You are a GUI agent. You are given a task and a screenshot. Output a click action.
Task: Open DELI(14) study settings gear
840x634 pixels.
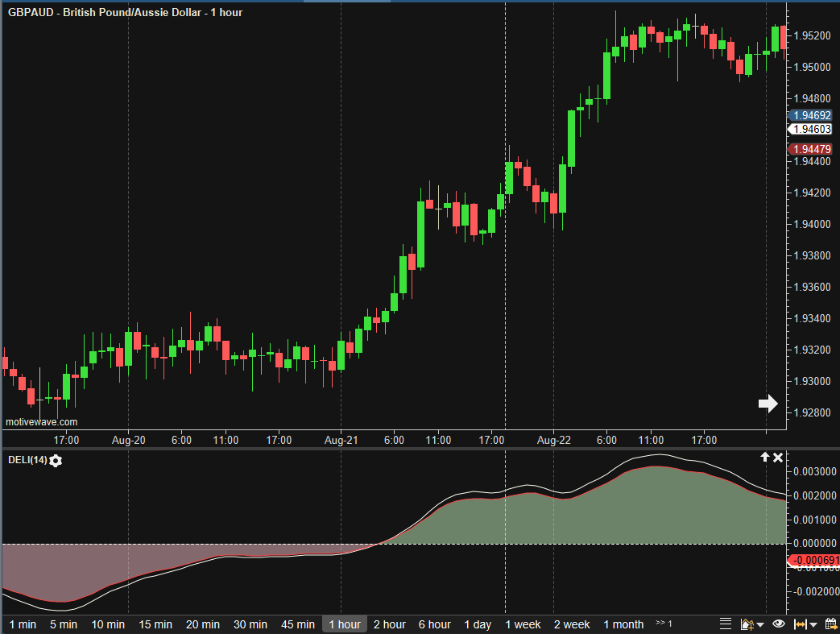click(x=56, y=461)
